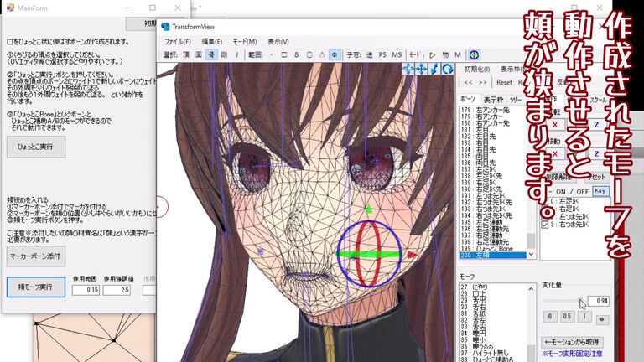This screenshot has width=644, height=362.
Task: Select bone 200 : 左頬 in the list
Action: 493,256
